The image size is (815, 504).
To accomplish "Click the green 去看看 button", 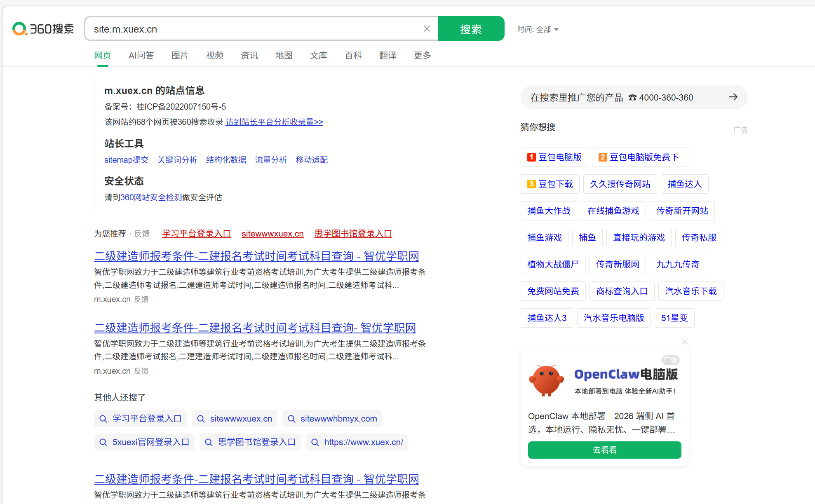I will pos(605,450).
